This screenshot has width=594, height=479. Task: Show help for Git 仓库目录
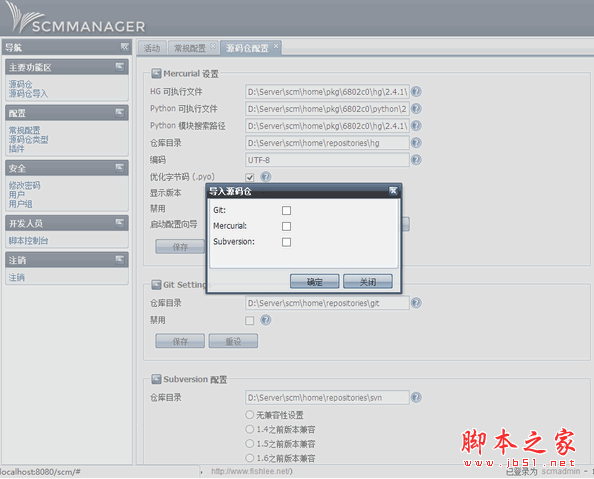416,302
